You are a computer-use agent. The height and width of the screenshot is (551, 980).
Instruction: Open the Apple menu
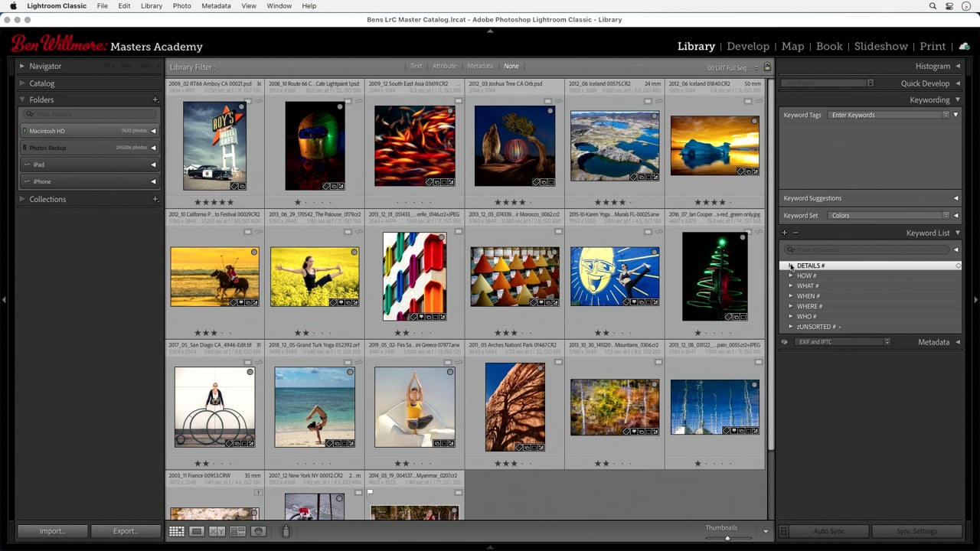click(13, 6)
